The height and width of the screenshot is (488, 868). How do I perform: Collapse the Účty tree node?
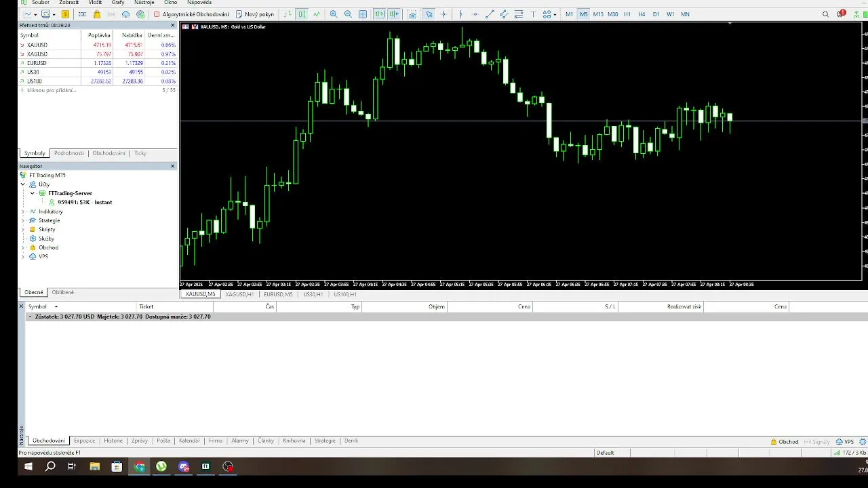pyautogui.click(x=23, y=184)
